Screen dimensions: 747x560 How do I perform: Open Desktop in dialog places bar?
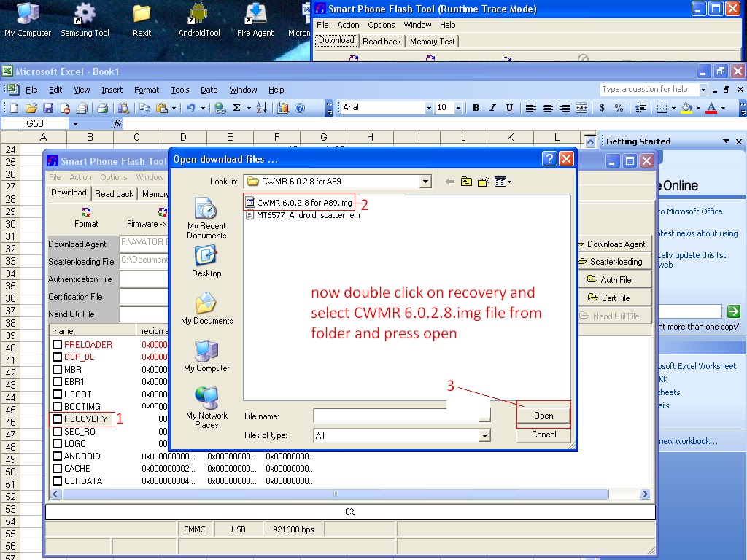pos(206,262)
